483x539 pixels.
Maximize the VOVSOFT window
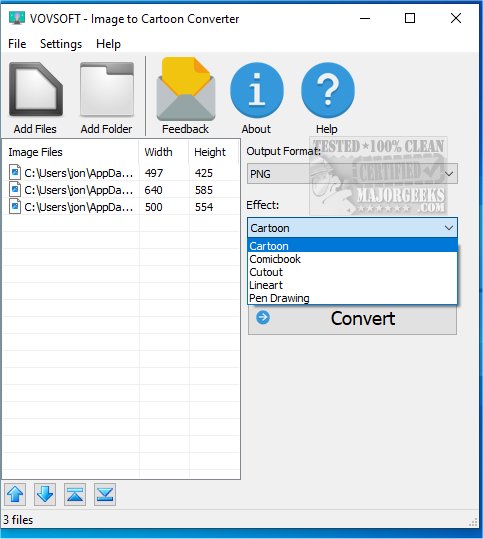(410, 18)
